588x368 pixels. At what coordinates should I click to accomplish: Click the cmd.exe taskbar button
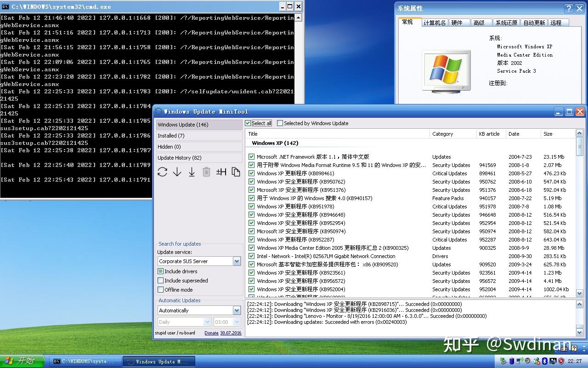click(85, 362)
